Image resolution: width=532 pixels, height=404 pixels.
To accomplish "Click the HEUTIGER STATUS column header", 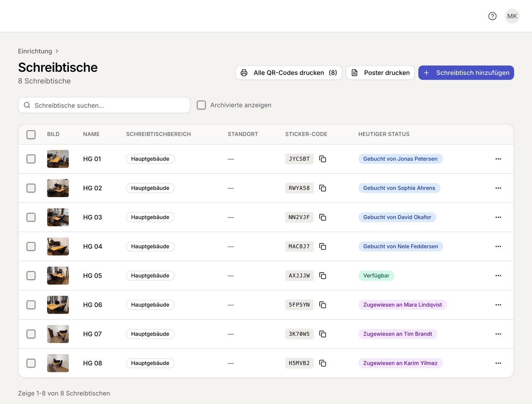I will pos(384,134).
